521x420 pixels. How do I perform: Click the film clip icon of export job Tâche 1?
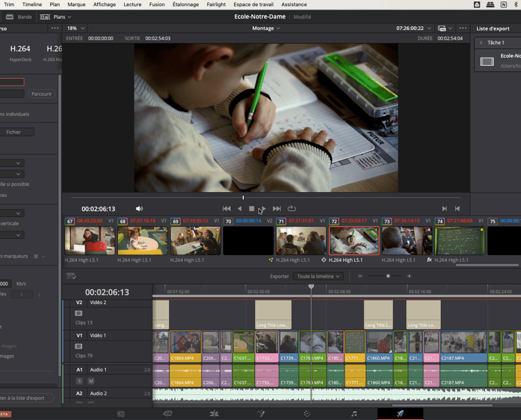[x=487, y=62]
